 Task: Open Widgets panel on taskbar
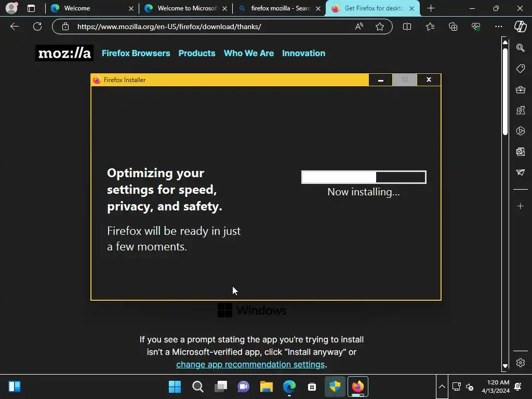coord(15,387)
